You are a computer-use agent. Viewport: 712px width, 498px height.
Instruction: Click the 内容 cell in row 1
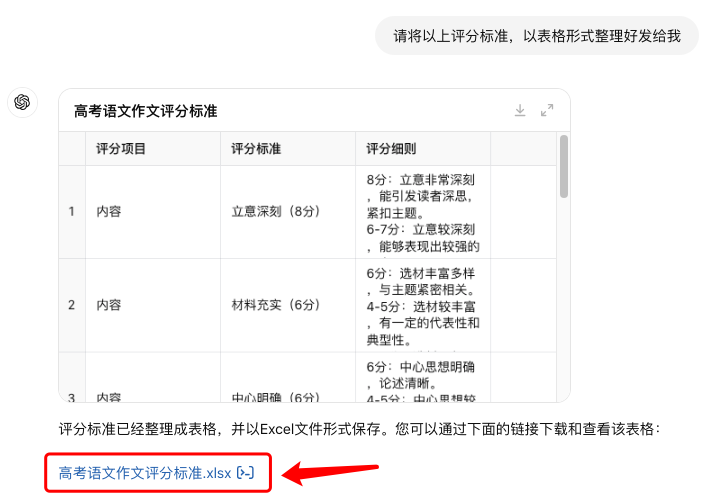(x=153, y=212)
